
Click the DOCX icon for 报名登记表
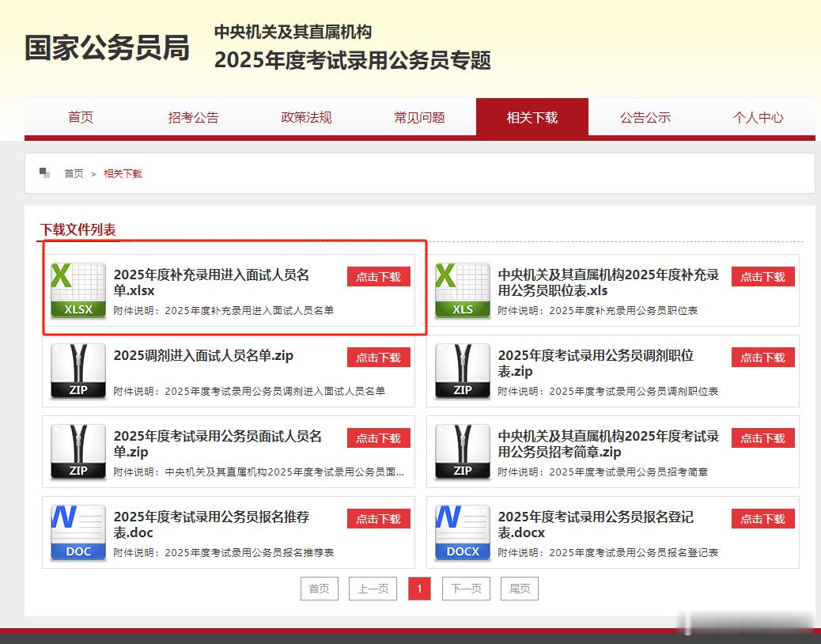(462, 532)
